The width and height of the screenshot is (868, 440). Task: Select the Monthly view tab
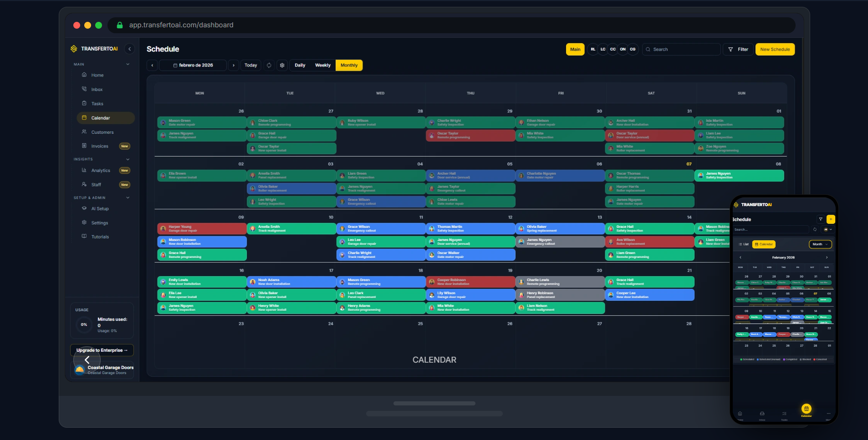[x=349, y=66]
